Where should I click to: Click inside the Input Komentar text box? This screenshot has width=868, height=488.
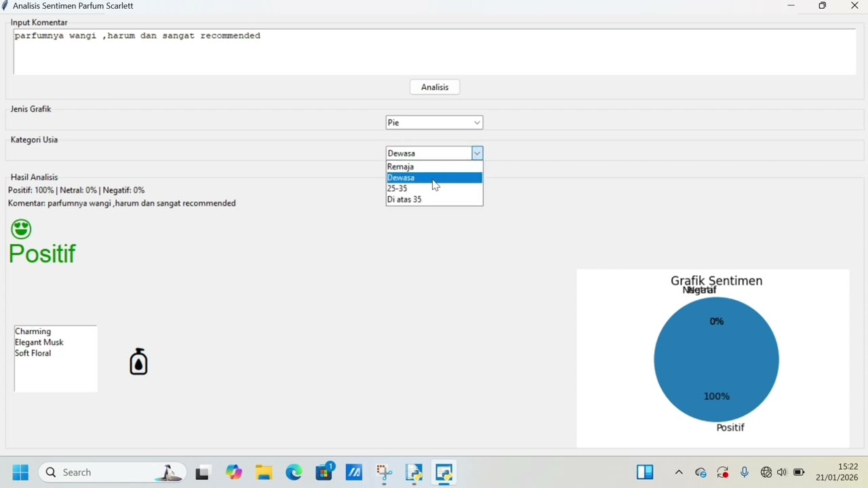[x=435, y=52]
